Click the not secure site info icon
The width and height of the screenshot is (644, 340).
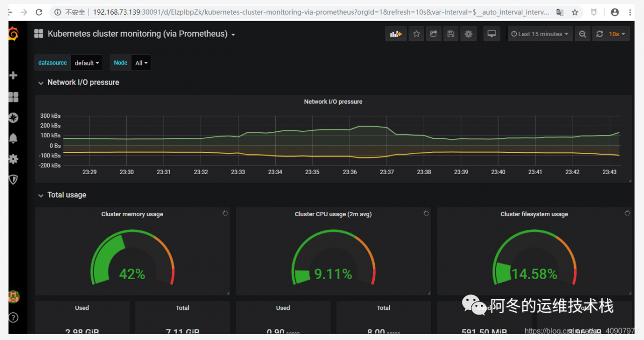(58, 12)
